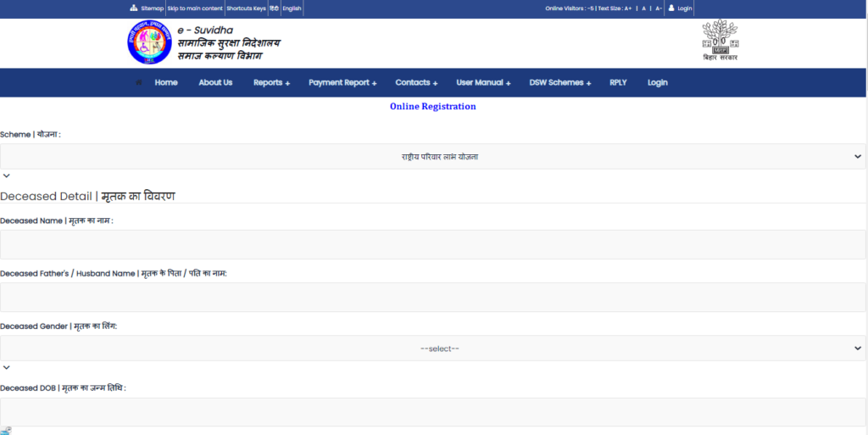Switch language to English

292,8
